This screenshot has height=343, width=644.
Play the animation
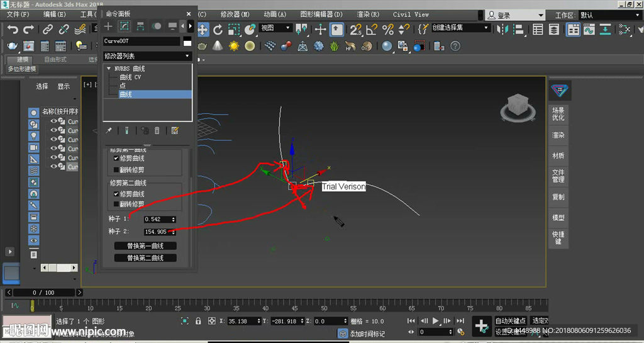pyautogui.click(x=436, y=321)
